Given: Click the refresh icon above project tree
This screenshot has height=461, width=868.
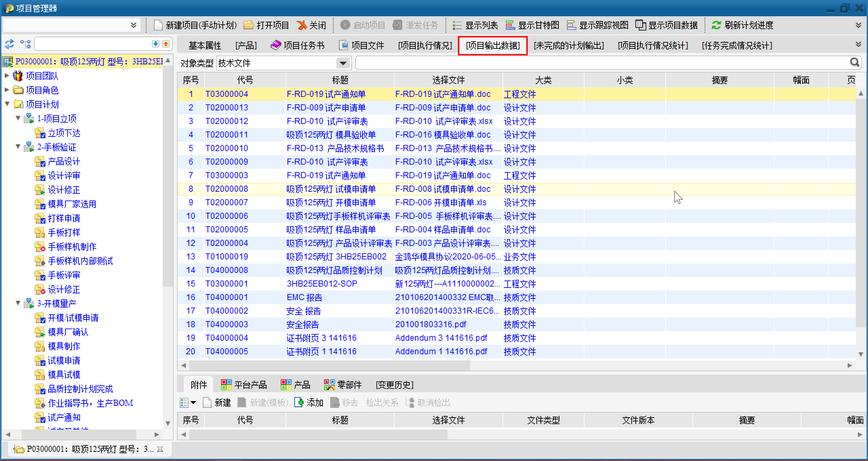Looking at the screenshot, I should [9, 44].
